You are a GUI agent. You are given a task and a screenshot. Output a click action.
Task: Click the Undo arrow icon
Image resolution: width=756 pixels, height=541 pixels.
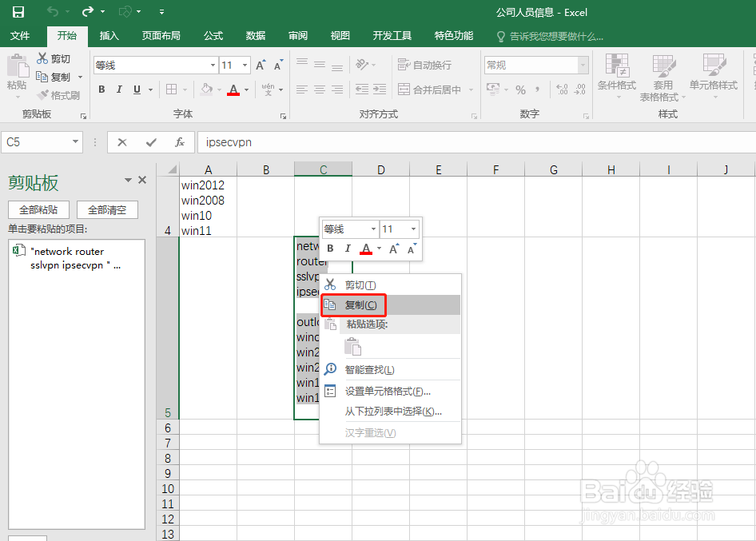pos(53,11)
